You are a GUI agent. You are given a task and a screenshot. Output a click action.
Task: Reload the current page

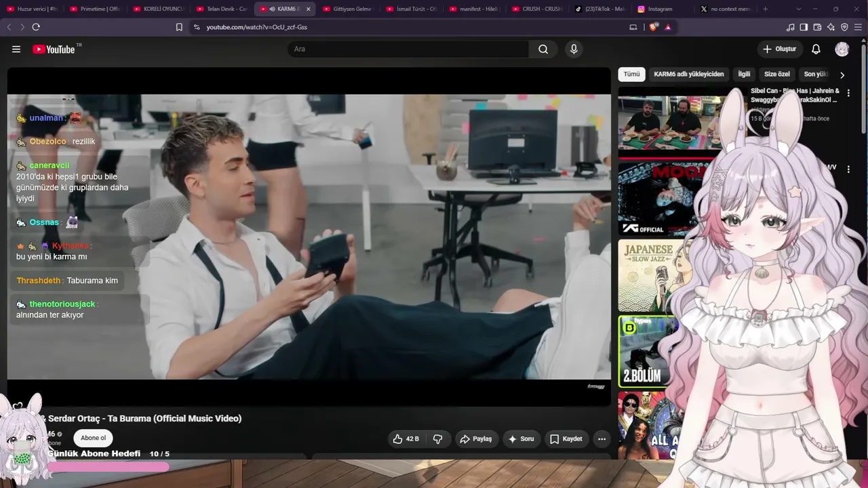point(36,27)
